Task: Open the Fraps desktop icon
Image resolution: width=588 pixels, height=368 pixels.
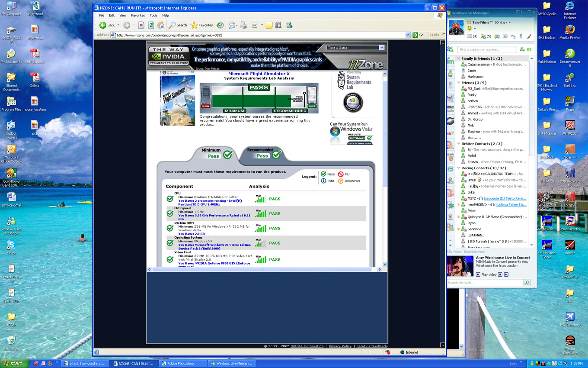Action: 570,103
